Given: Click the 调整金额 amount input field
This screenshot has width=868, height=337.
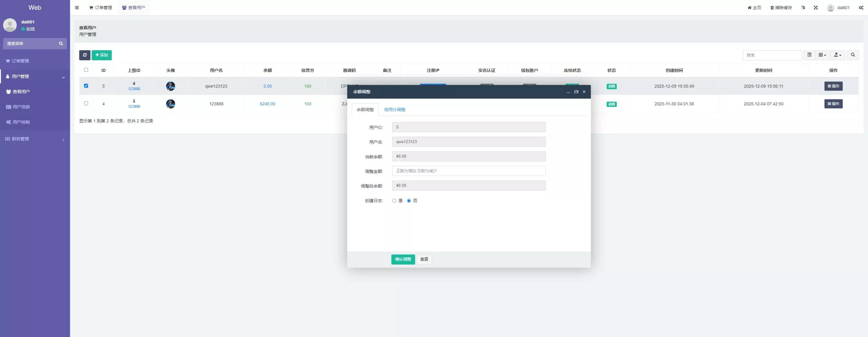Looking at the screenshot, I should click(x=469, y=171).
